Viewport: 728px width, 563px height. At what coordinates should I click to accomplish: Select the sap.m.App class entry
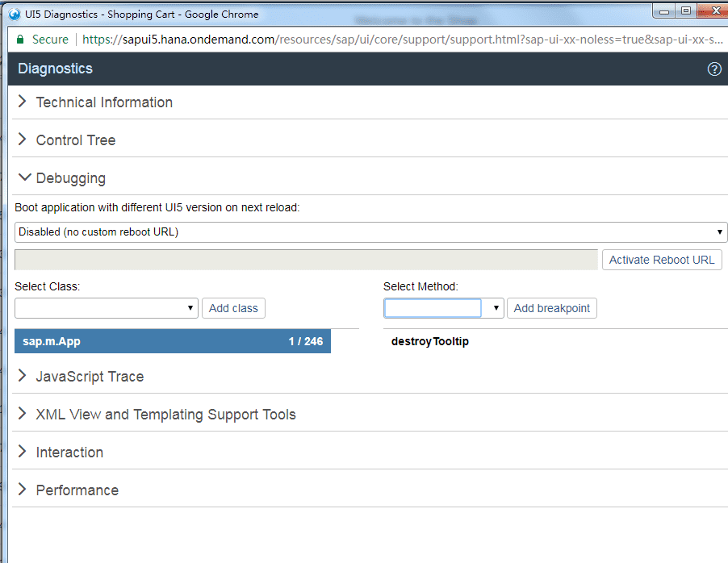coord(172,341)
